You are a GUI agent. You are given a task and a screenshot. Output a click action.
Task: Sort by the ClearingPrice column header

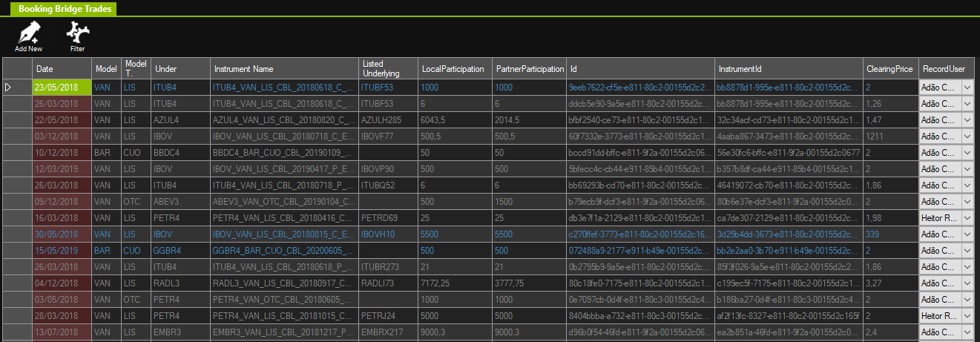click(890, 69)
